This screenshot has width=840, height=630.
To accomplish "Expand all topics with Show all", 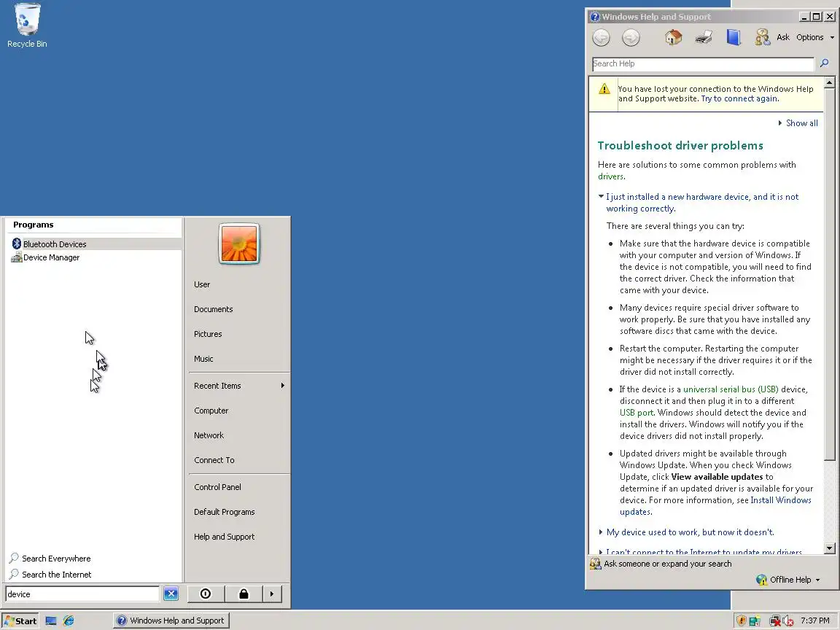I will click(x=798, y=123).
